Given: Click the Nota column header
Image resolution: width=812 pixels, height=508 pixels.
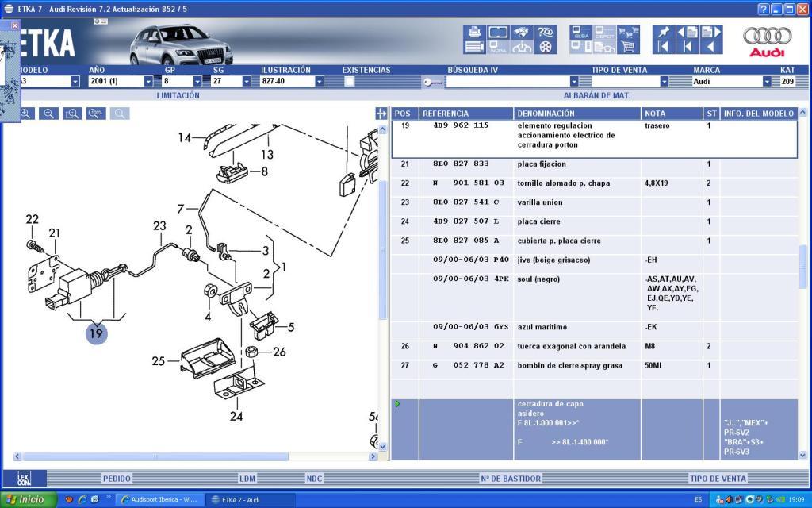Looking at the screenshot, I should [x=672, y=114].
